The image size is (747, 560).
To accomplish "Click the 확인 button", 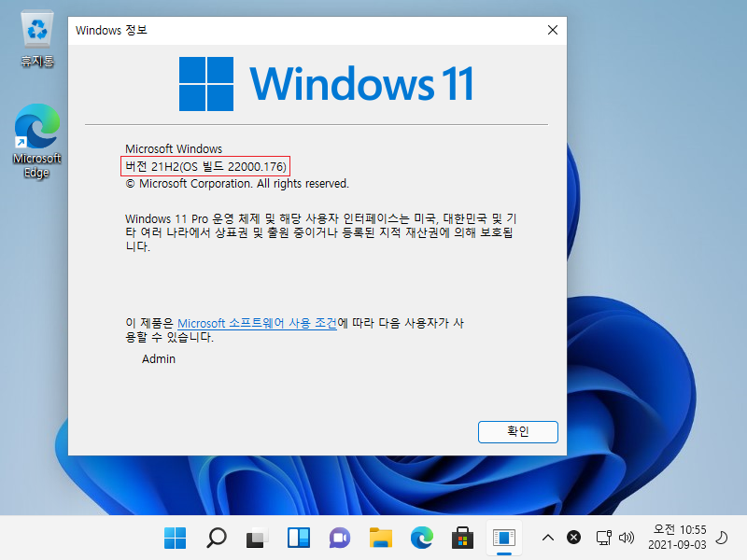I will point(518,431).
